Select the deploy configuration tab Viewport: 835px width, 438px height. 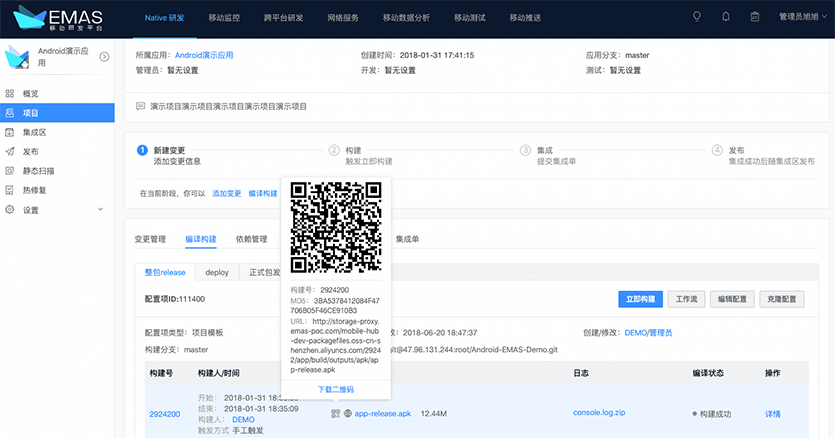(x=216, y=271)
